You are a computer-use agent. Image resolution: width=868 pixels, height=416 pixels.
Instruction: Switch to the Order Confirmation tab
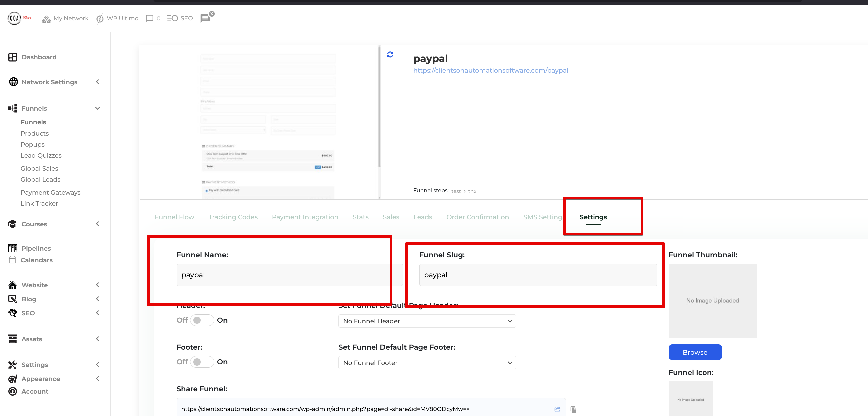pos(477,217)
